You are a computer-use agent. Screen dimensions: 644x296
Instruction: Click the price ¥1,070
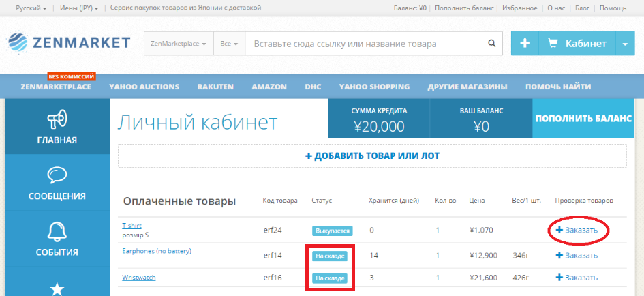coord(481,231)
